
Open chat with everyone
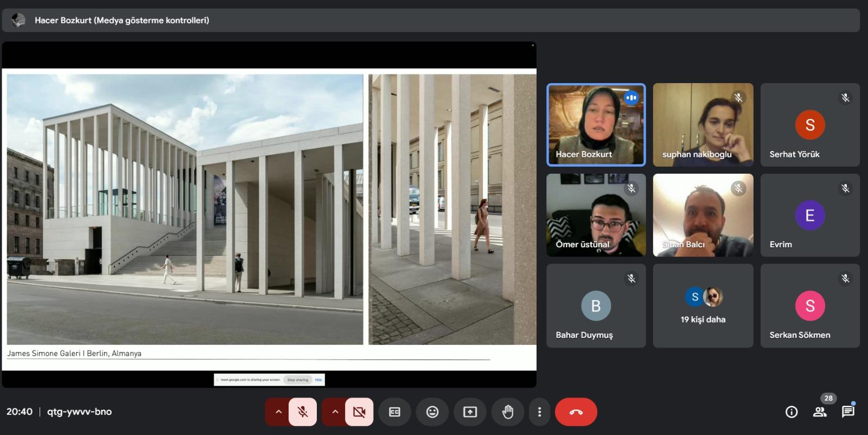click(848, 412)
